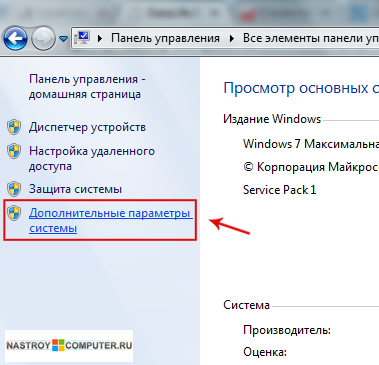Image resolution: width=379 pixels, height=365 pixels.
Task: Select the © Корпорация Майкрософт text
Action: click(x=311, y=167)
